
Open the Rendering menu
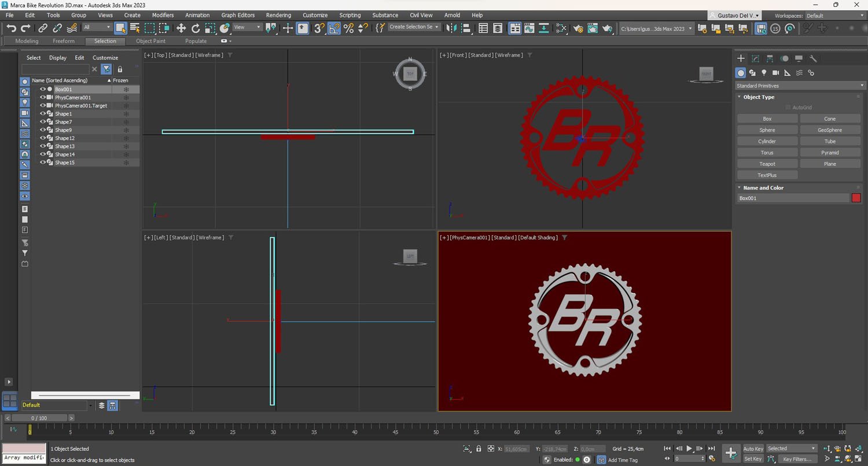click(278, 15)
